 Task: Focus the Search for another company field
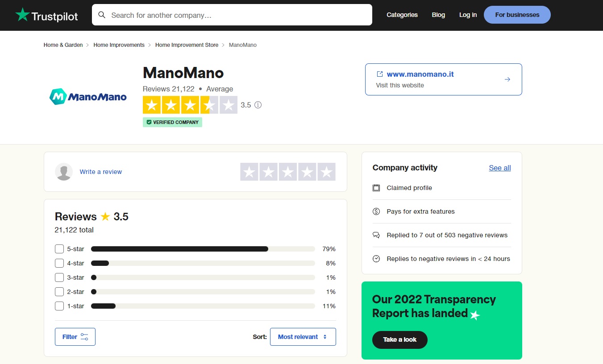point(232,15)
